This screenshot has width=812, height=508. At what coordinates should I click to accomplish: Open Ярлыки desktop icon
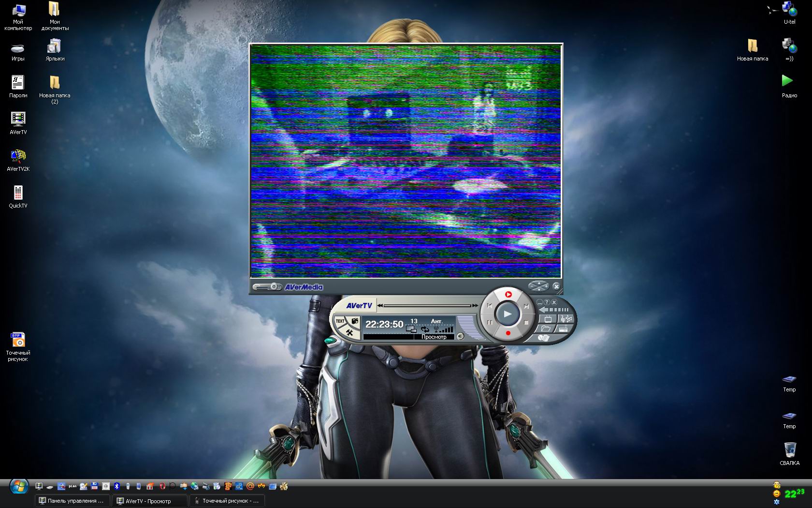55,50
